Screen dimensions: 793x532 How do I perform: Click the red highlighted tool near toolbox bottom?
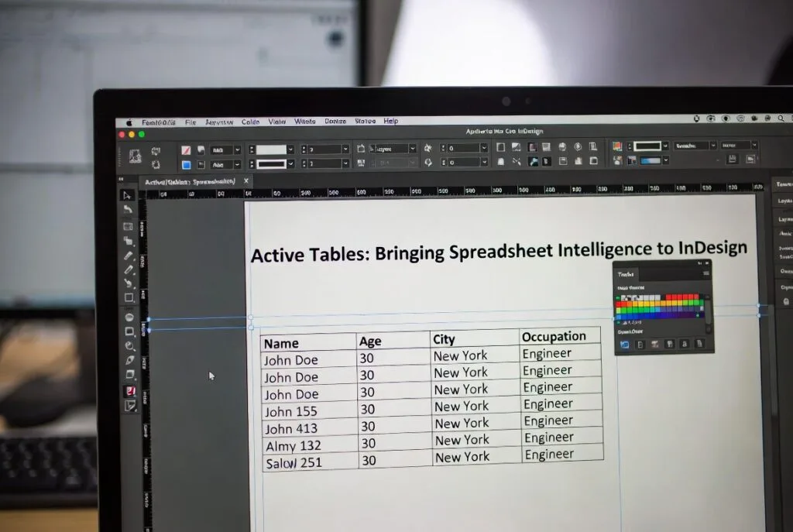pyautogui.click(x=130, y=391)
